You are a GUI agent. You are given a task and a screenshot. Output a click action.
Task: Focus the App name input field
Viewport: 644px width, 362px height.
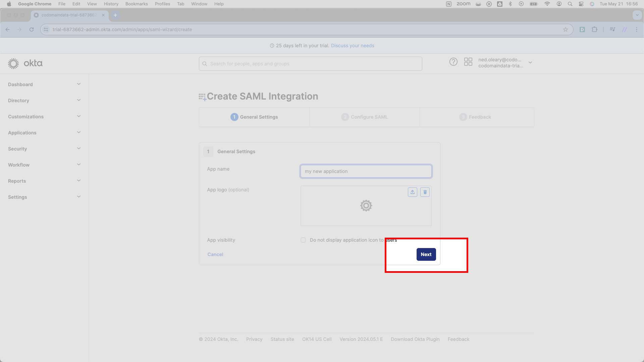(366, 171)
